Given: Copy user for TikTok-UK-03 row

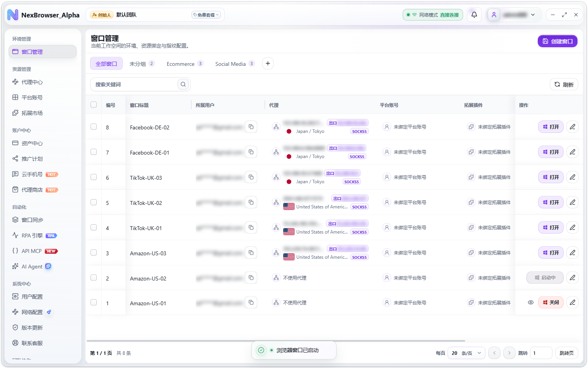Looking at the screenshot, I should [251, 177].
